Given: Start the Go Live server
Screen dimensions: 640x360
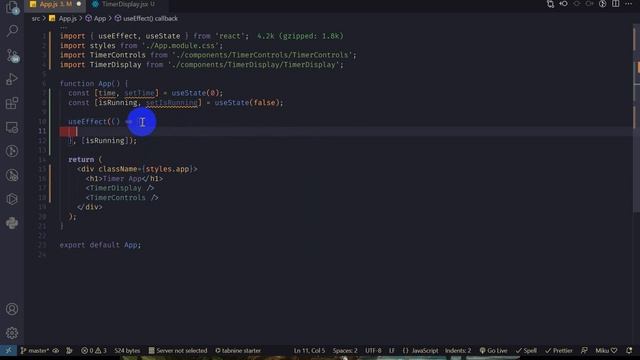Looking at the screenshot, I should click(493, 351).
